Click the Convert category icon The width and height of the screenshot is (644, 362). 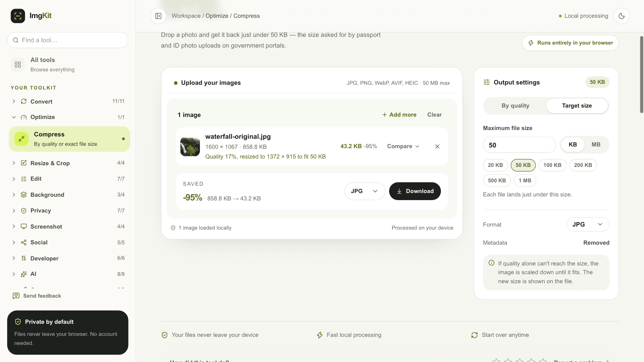(24, 101)
